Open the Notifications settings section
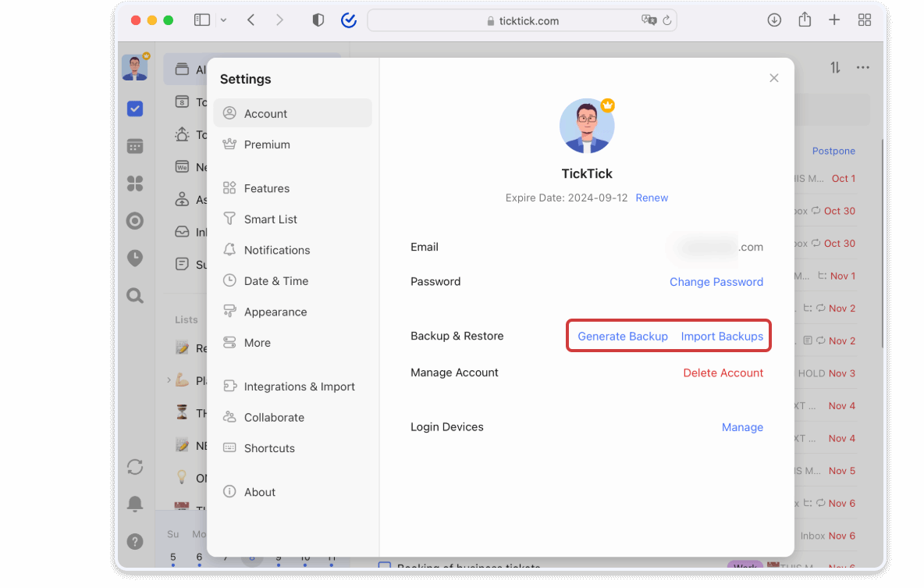 (275, 250)
